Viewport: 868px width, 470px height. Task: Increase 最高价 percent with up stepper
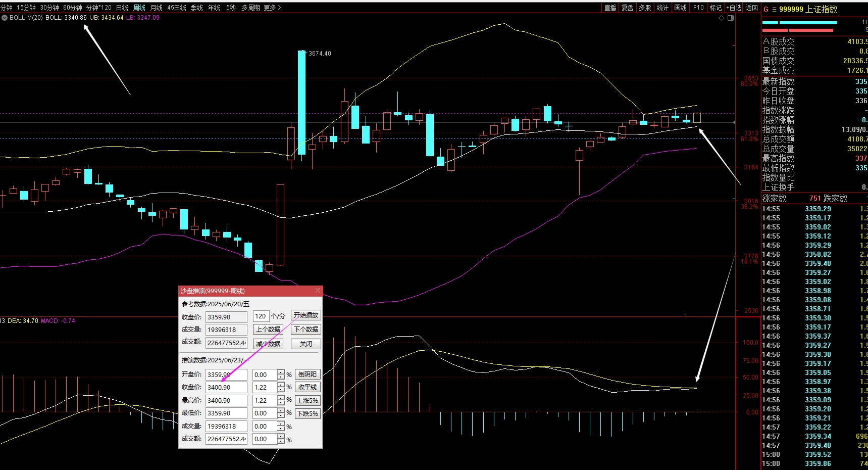point(281,398)
